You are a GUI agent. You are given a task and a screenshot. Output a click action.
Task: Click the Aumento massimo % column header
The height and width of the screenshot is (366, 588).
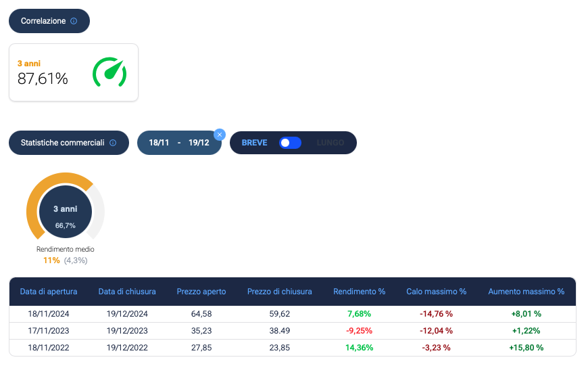pos(526,292)
